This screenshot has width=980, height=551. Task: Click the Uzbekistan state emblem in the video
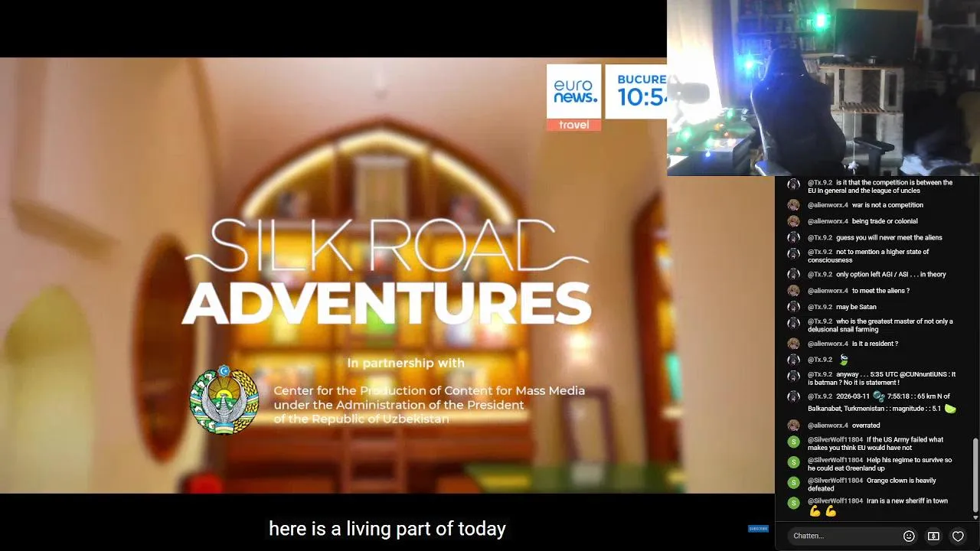tap(224, 400)
